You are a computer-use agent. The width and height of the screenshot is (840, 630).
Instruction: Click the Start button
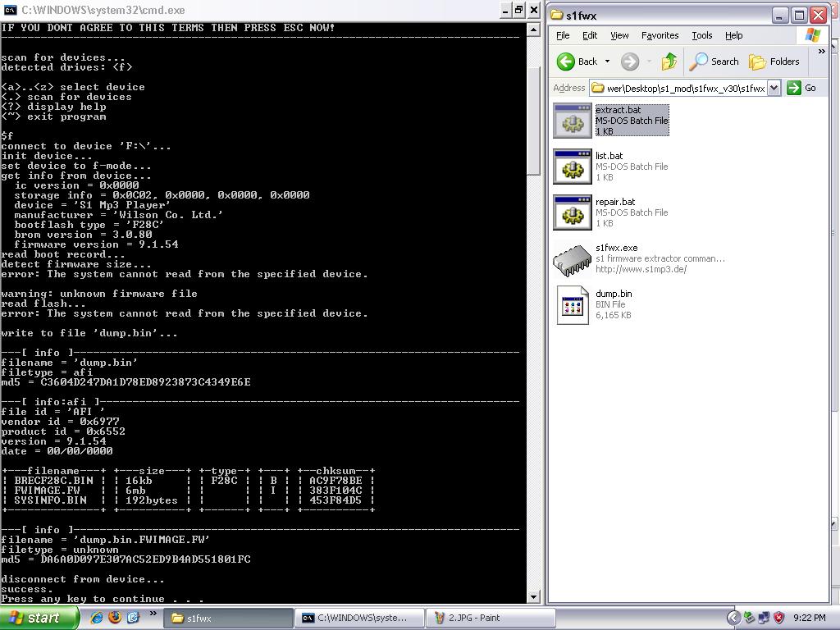coord(39,618)
